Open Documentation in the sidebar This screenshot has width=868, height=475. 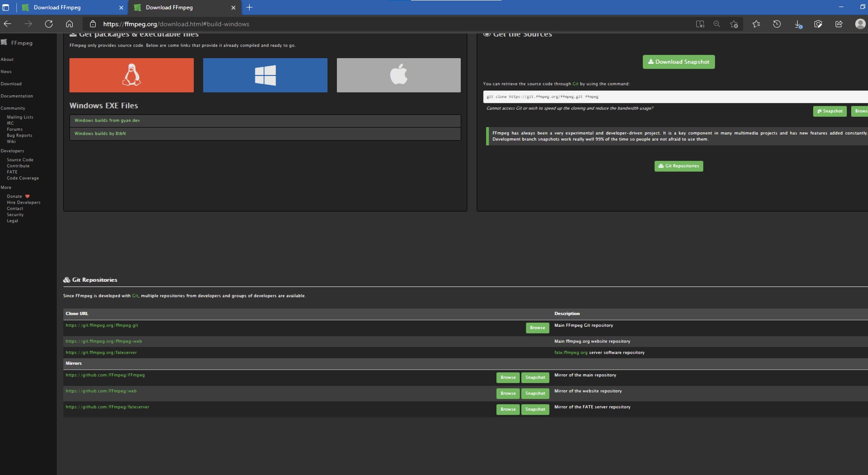17,96
